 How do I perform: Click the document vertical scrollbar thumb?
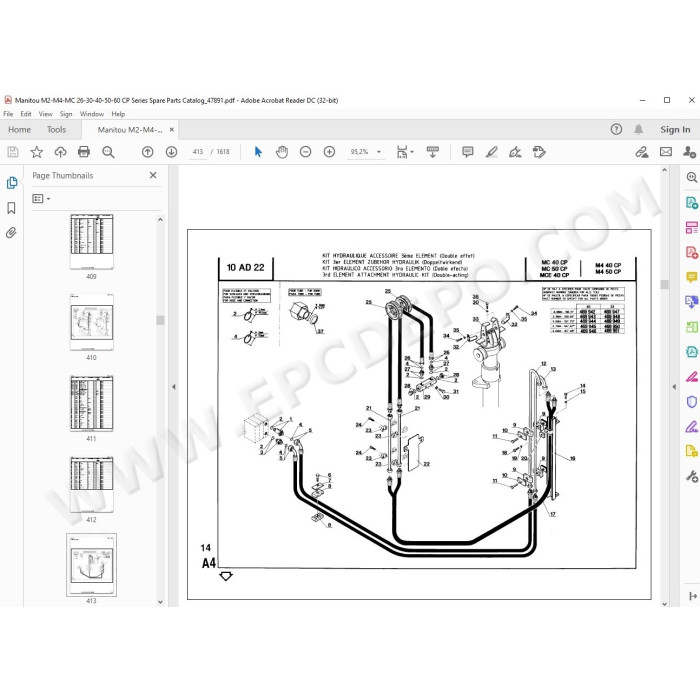(664, 285)
